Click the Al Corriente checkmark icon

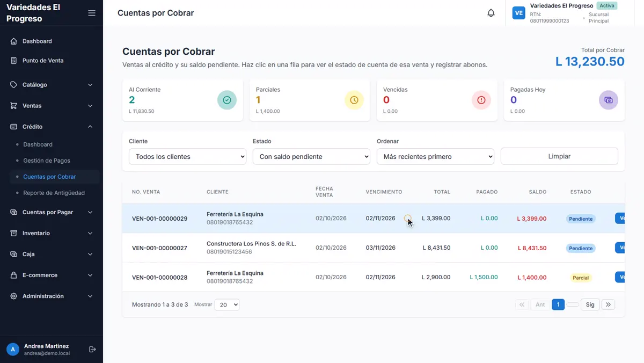(x=227, y=100)
